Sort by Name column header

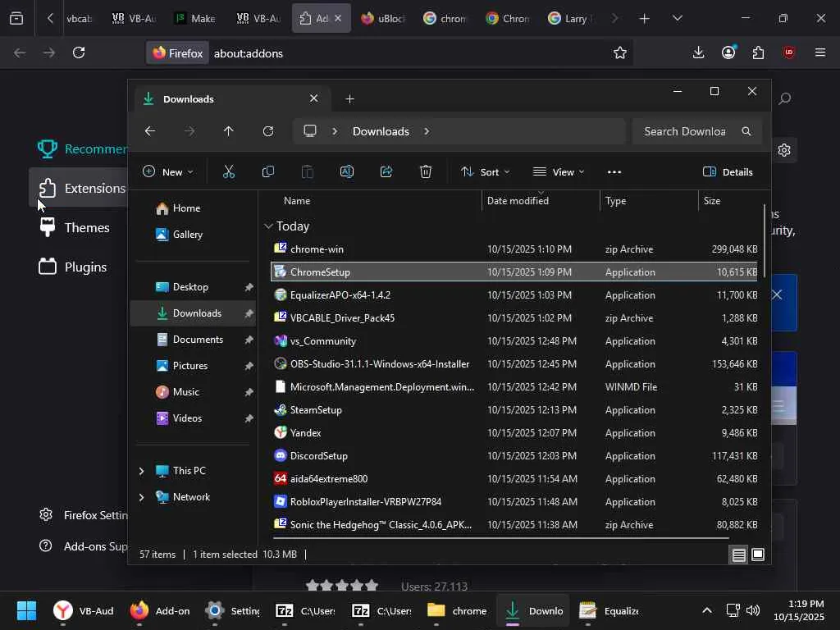[377, 201]
